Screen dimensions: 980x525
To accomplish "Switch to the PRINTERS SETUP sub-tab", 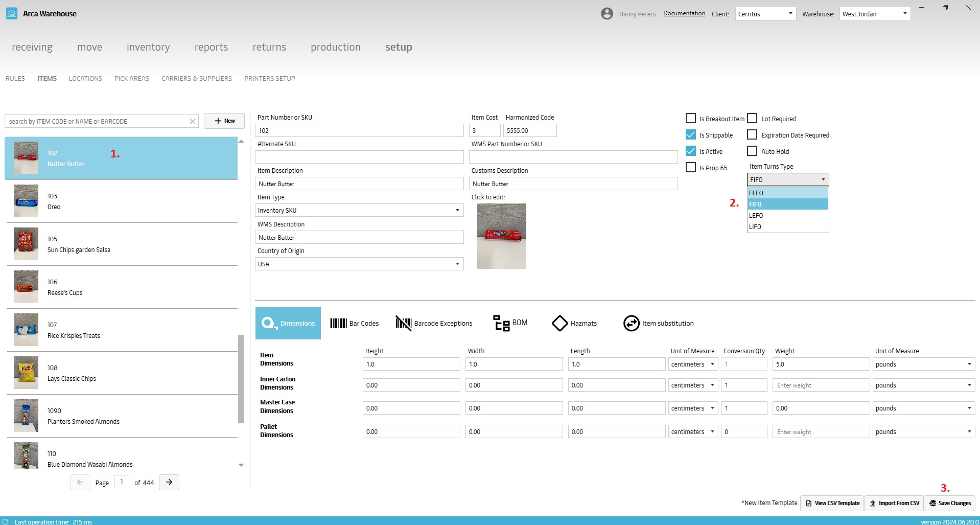I will tap(270, 78).
